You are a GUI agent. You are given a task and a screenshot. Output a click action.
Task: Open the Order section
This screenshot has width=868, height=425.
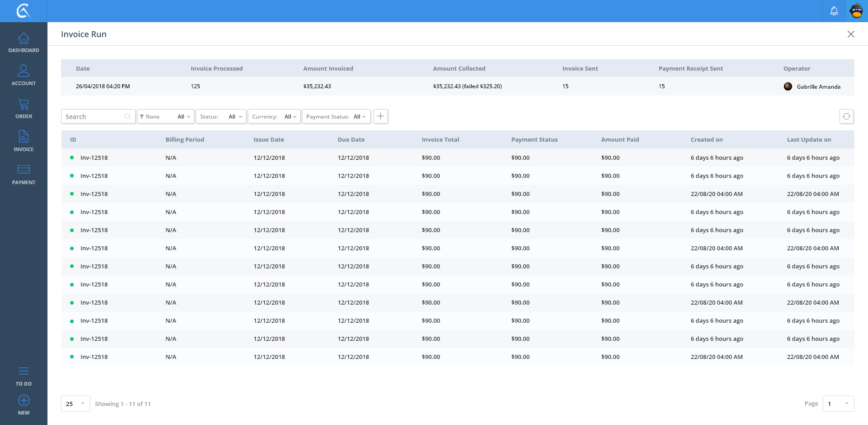click(x=24, y=109)
